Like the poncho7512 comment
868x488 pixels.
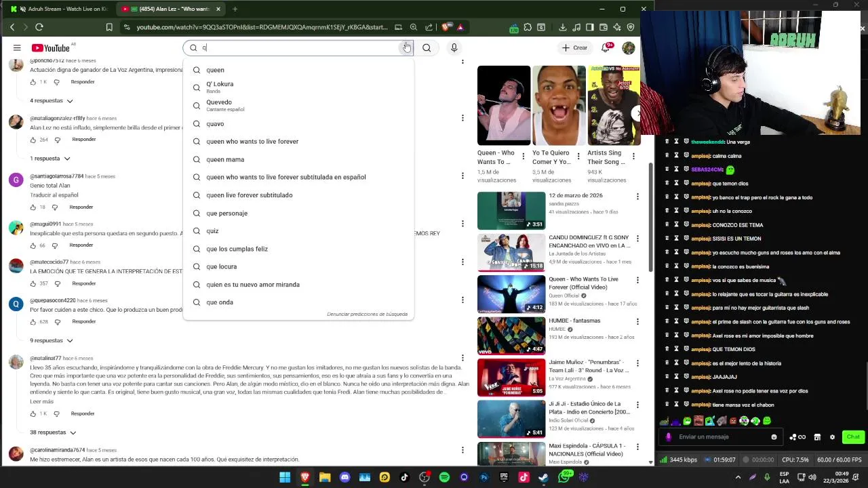click(33, 82)
